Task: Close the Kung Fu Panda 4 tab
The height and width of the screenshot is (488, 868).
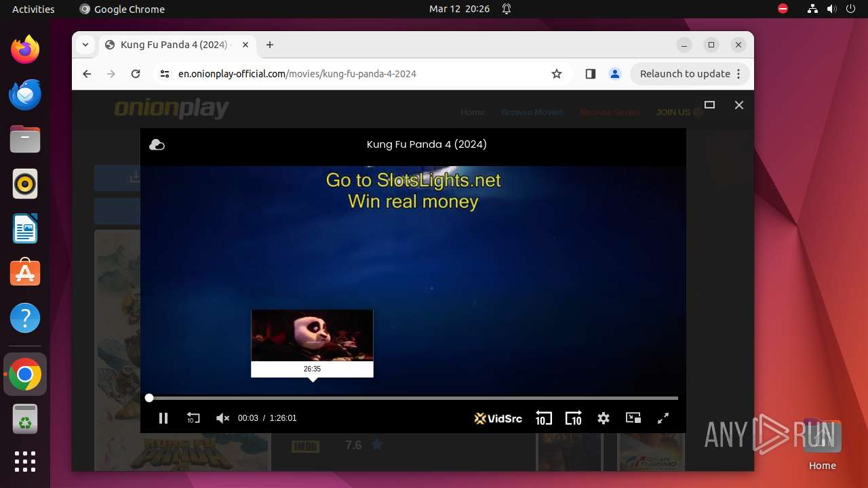Action: click(245, 45)
